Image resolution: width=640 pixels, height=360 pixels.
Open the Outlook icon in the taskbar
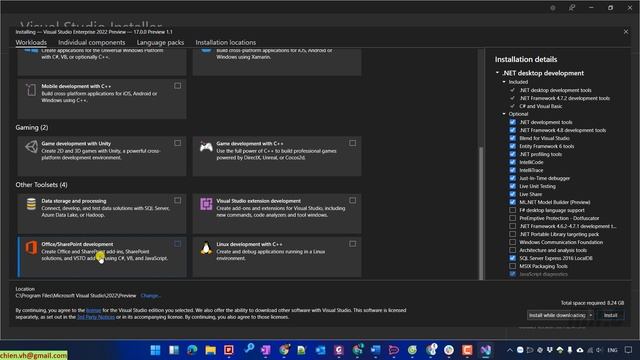click(x=321, y=350)
